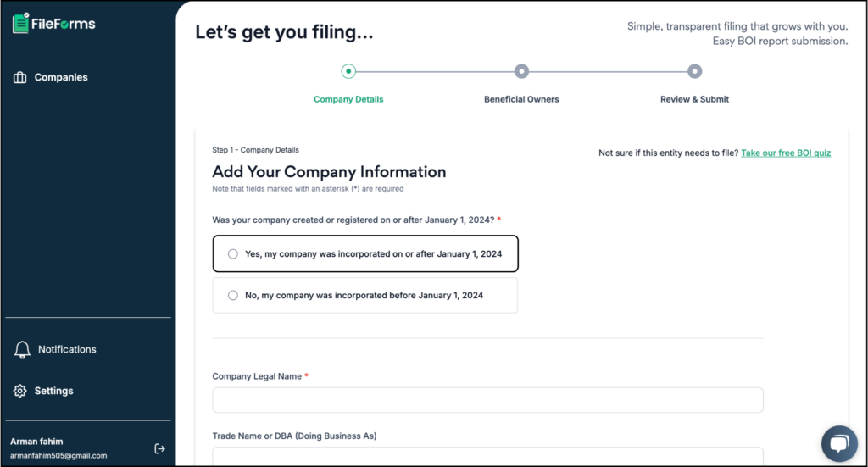The image size is (868, 467).
Task: Click the Company Details step circle
Action: tap(348, 71)
